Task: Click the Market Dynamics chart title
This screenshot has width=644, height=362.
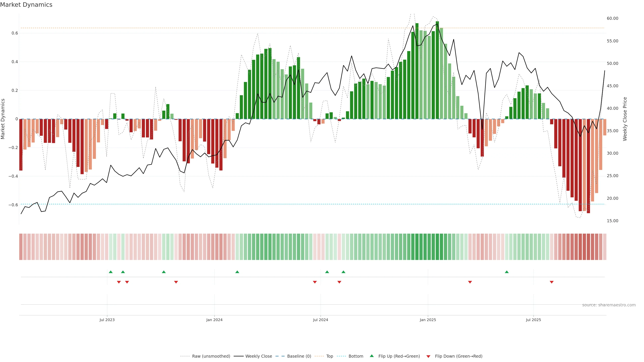Action: coord(26,5)
